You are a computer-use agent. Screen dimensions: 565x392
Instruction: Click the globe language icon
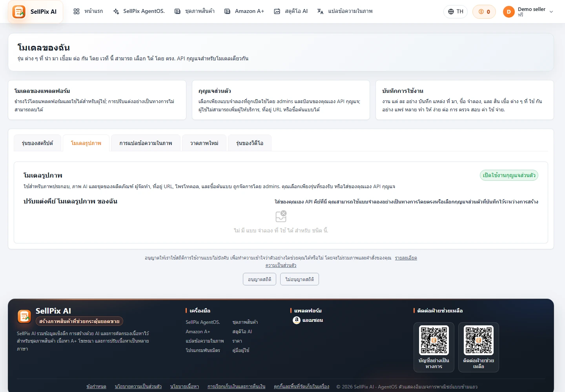pyautogui.click(x=451, y=12)
